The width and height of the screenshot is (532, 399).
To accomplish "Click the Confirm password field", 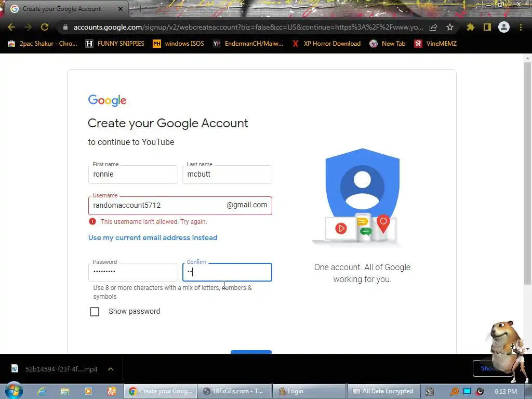I will (x=228, y=272).
